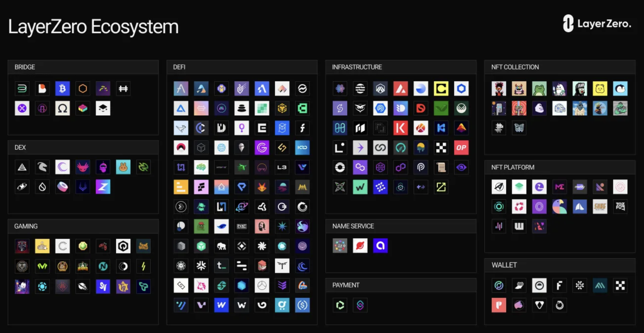Click the green frog NFT in NFT Collection
The image size is (644, 333).
coord(539,88)
